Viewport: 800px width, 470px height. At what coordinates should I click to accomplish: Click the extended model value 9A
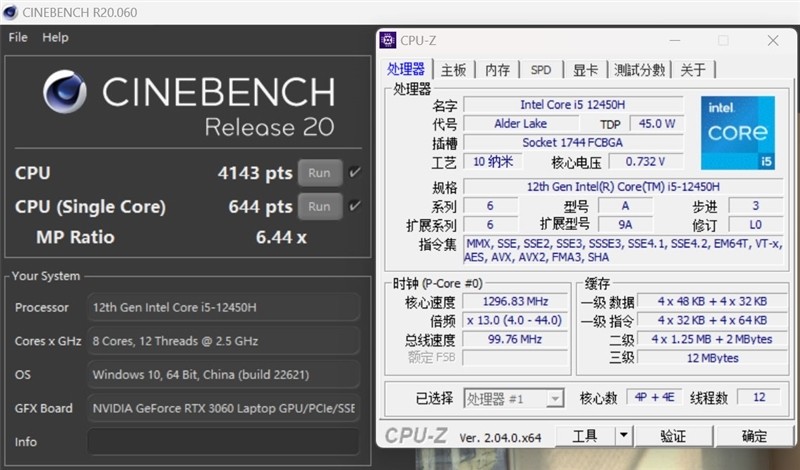pyautogui.click(x=626, y=225)
